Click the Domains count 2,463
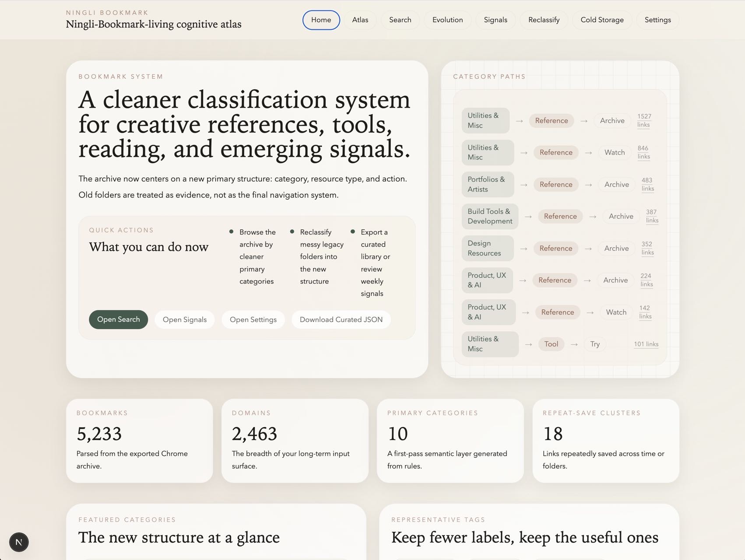 254,434
